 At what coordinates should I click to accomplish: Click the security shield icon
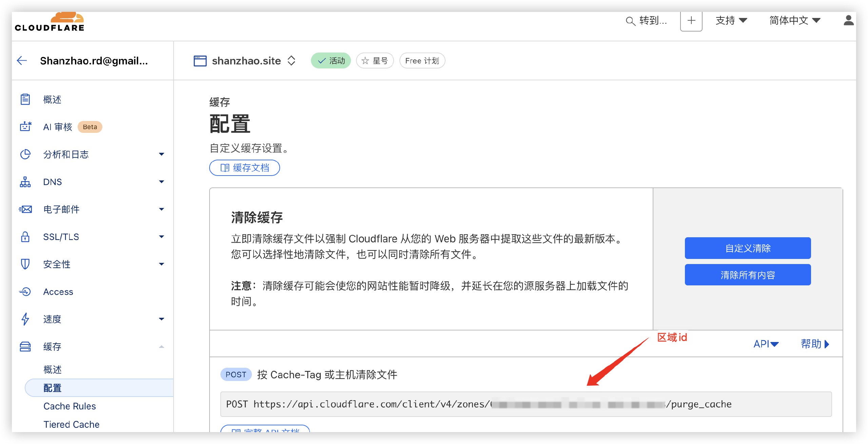(x=25, y=264)
